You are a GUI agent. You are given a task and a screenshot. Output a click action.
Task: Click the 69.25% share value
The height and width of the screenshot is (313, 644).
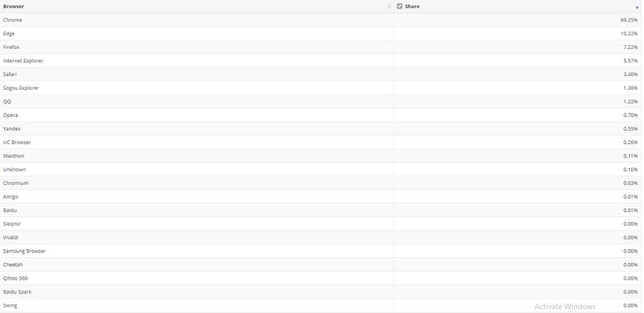(x=629, y=20)
